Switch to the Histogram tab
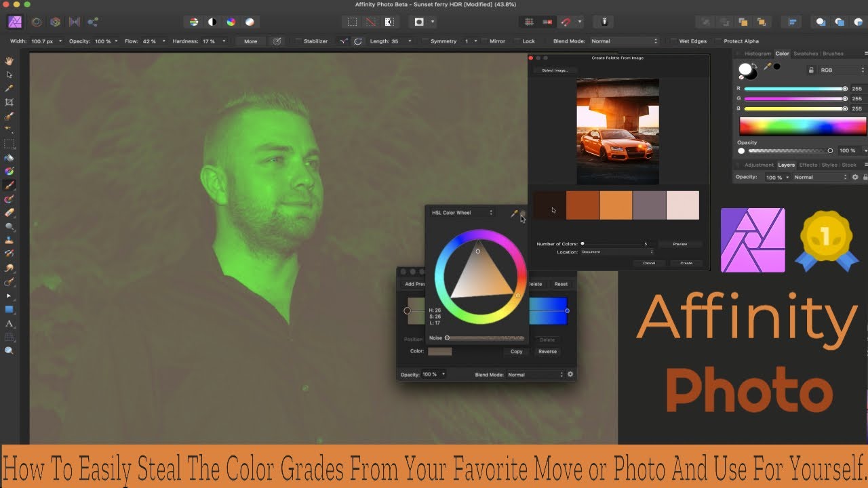This screenshot has width=868, height=488. [757, 54]
